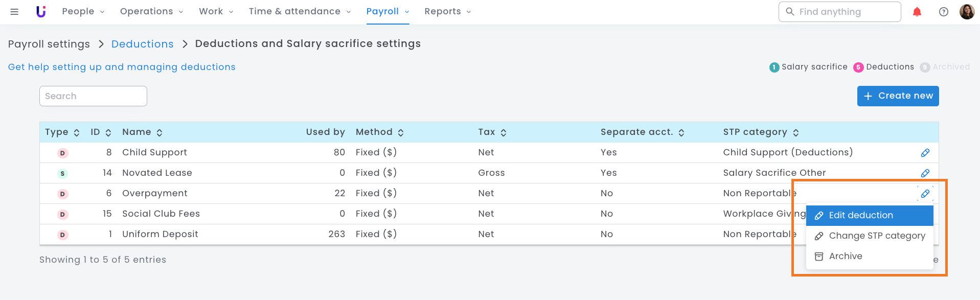Click edit pencil for Child Support row
This screenshot has height=300, width=980.
coord(925,153)
